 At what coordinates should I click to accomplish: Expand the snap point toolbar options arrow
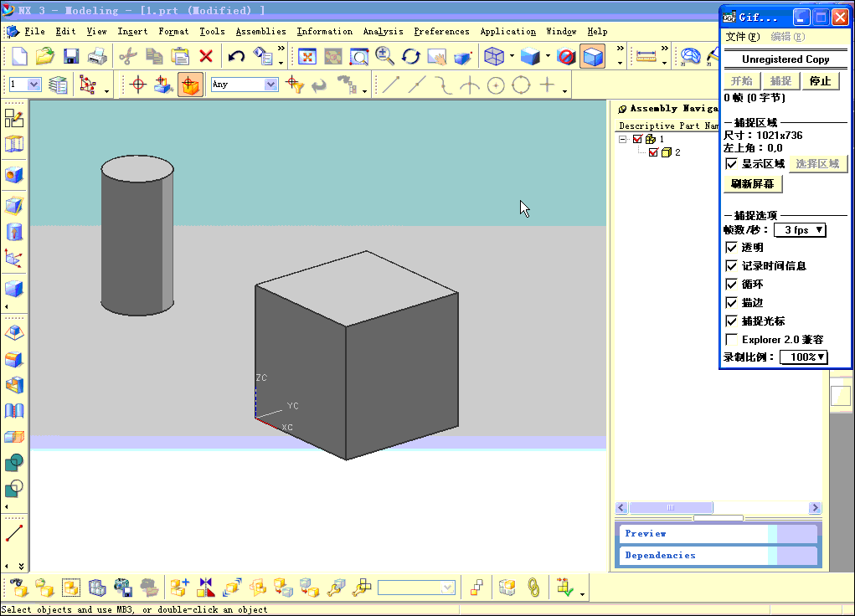click(x=564, y=90)
